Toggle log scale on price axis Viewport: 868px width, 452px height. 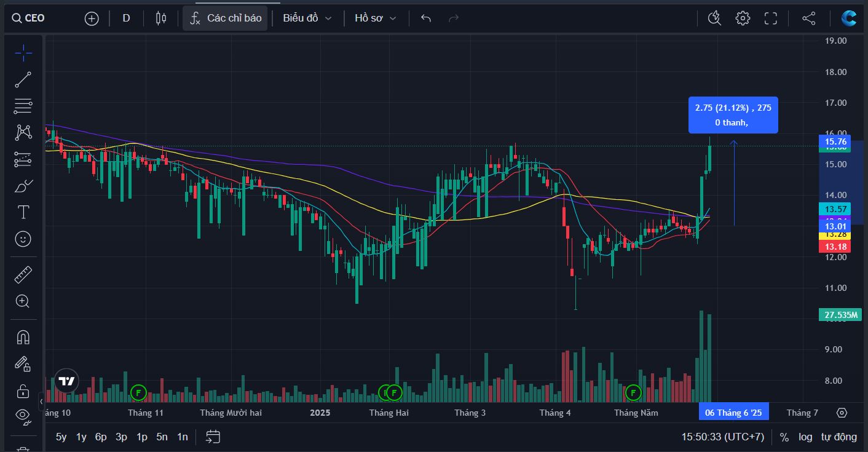(805, 437)
